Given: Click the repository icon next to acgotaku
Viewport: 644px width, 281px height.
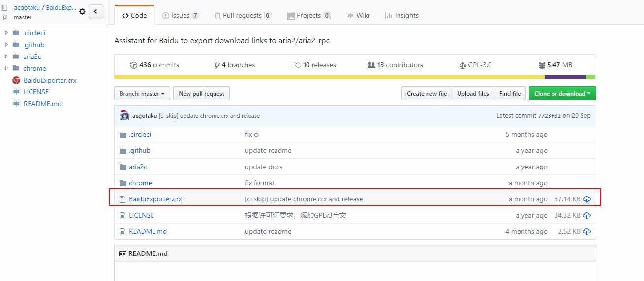Looking at the screenshot, I should click(5, 8).
